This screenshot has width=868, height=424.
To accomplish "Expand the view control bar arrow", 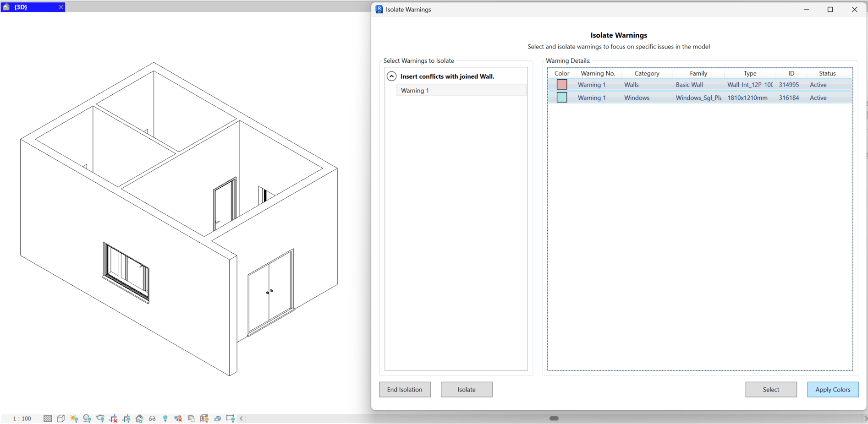I will pyautogui.click(x=242, y=418).
